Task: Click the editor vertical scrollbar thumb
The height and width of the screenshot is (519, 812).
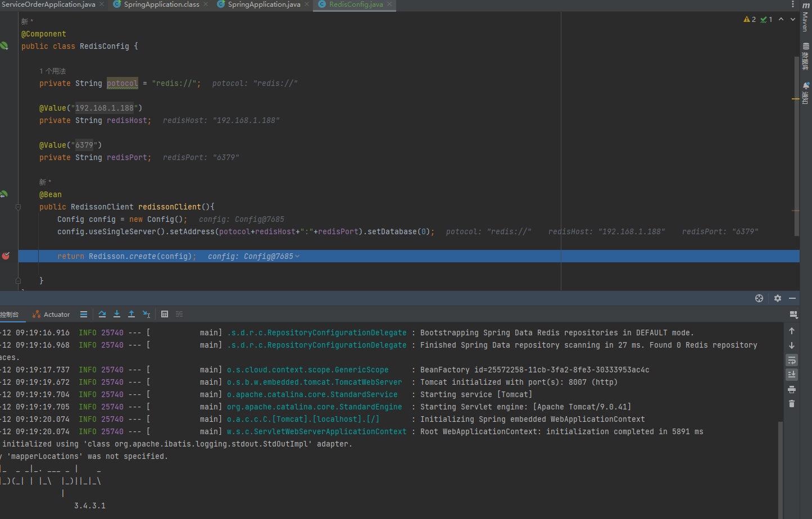Action: coord(797,146)
